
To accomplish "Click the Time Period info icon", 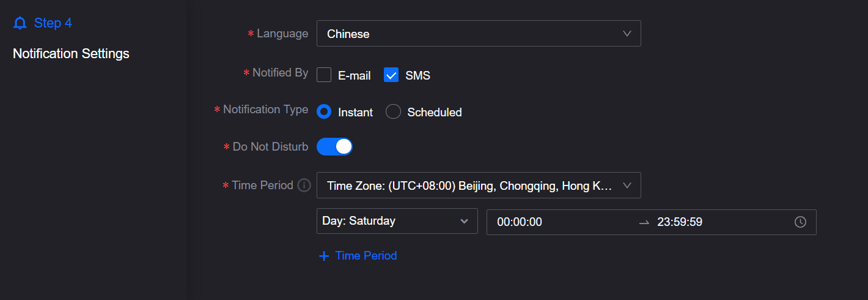I will [x=304, y=185].
